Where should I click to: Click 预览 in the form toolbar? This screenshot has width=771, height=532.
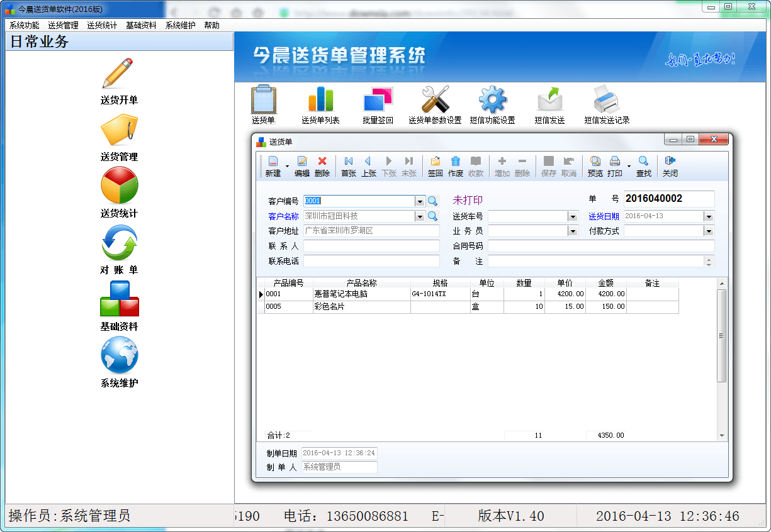click(595, 167)
